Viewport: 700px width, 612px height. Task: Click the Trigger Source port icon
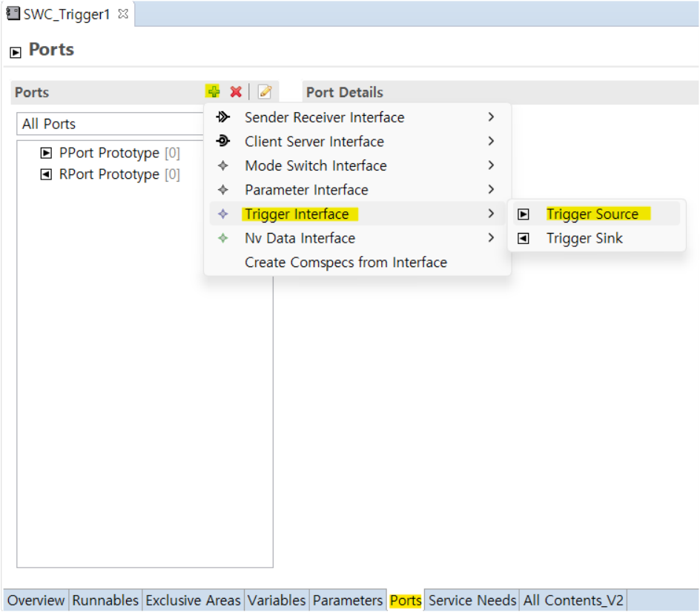click(x=524, y=214)
